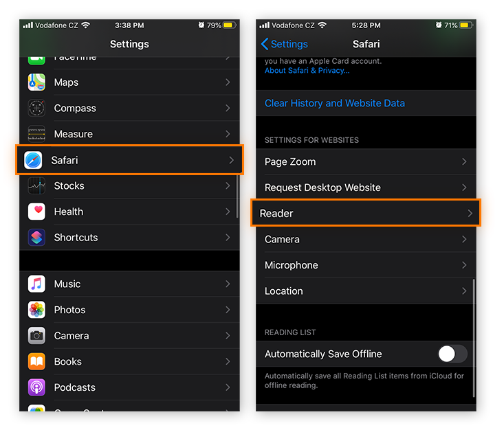
Task: Open Stocks settings entry
Action: point(129,186)
